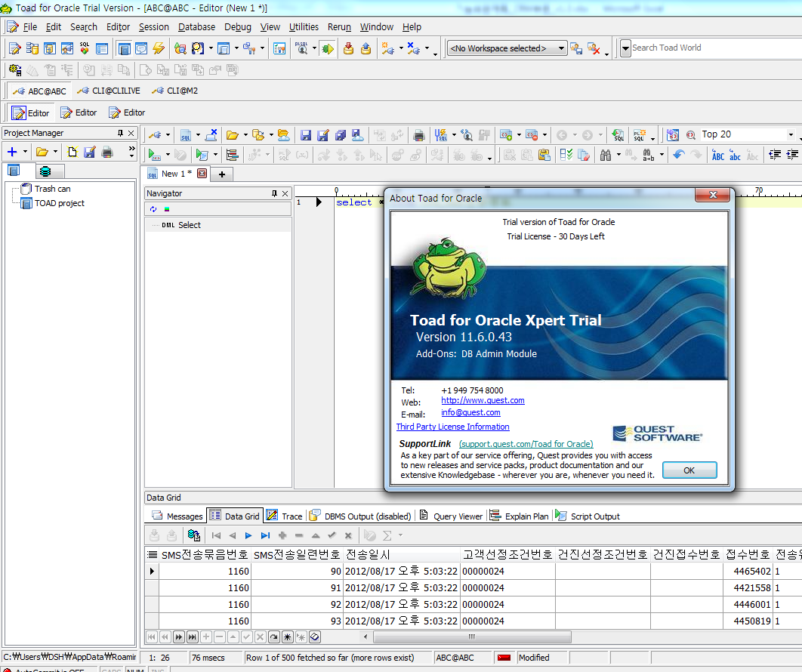
Task: Open Third Party License Information link
Action: pos(452,427)
